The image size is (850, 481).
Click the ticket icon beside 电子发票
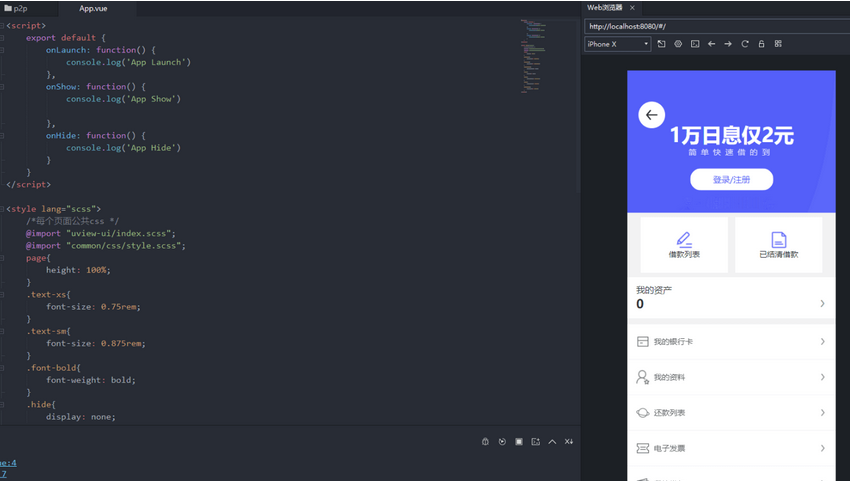(642, 448)
